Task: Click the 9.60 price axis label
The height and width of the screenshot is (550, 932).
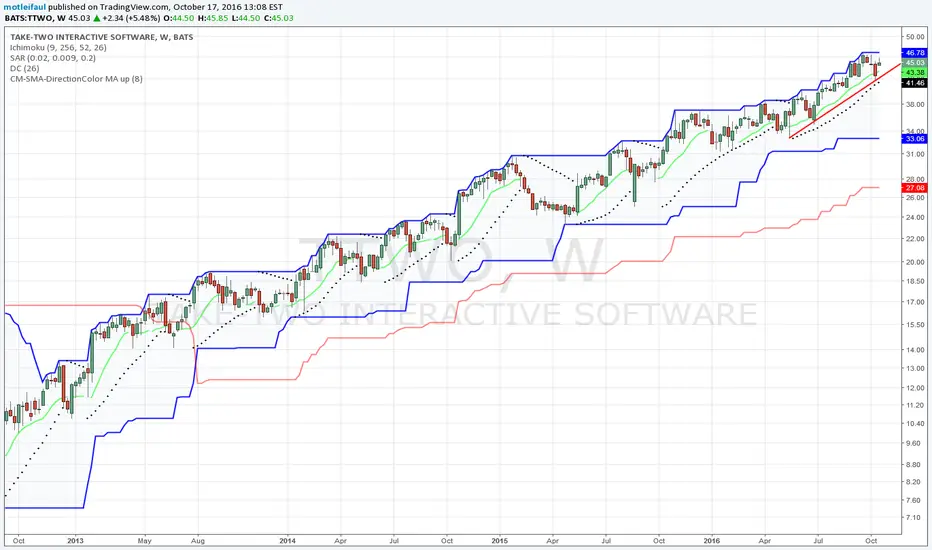Action: pyautogui.click(x=915, y=443)
